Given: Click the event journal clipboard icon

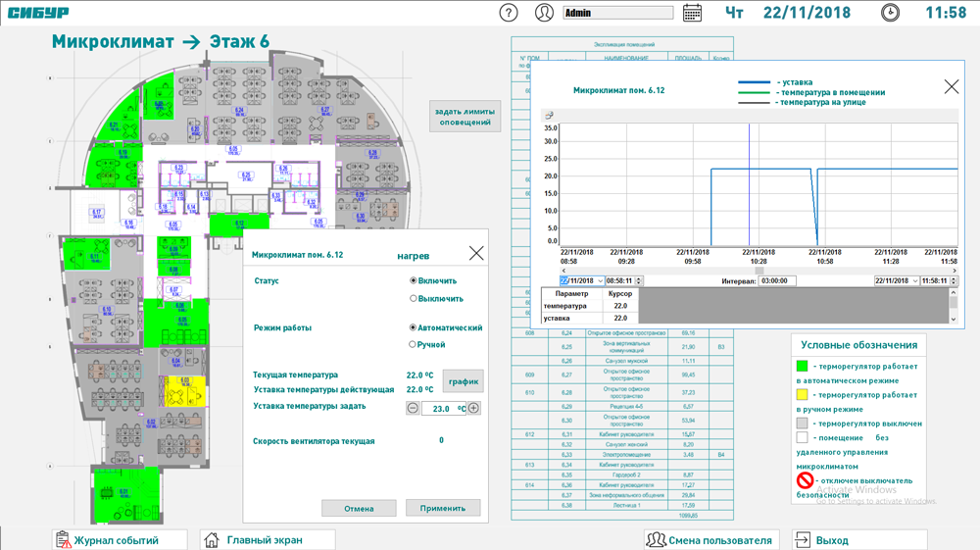Looking at the screenshot, I should coord(63,540).
